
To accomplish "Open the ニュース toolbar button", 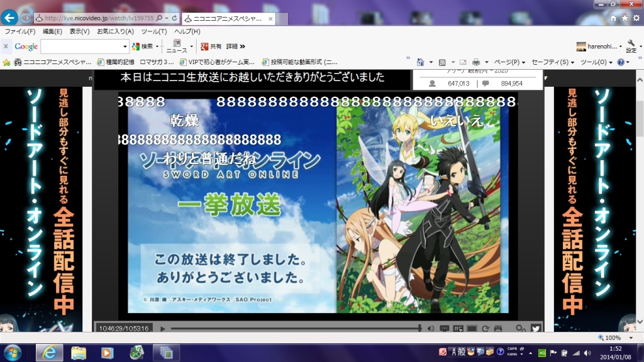I will tap(177, 47).
